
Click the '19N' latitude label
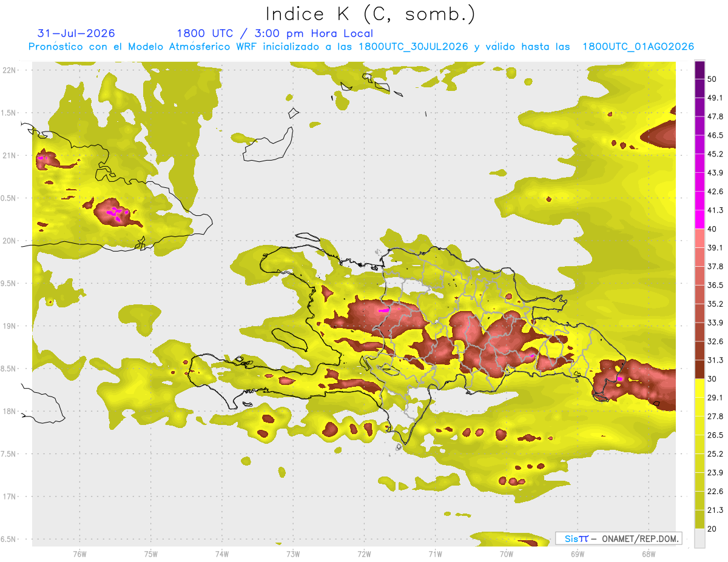tap(10, 326)
